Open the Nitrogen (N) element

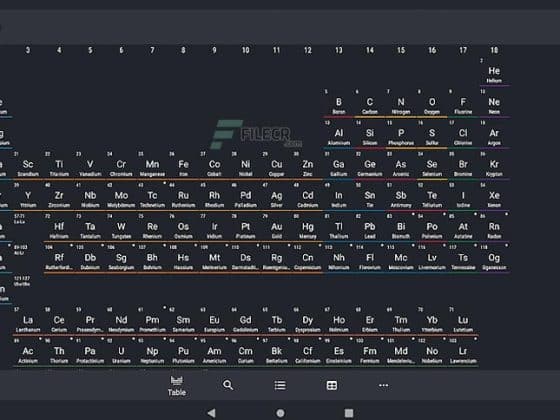(401, 104)
